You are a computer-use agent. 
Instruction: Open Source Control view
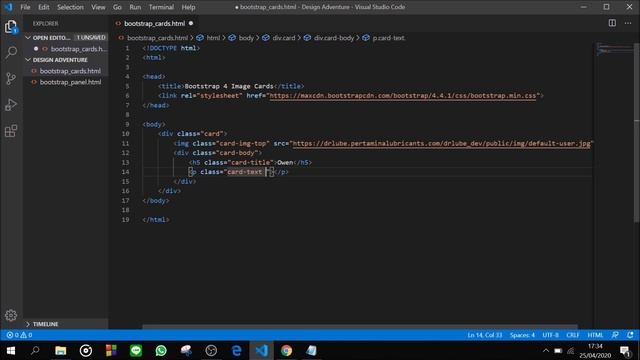tap(11, 78)
